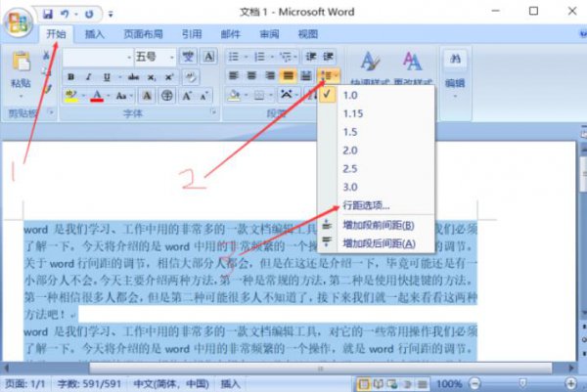Apply distributed alignment
The width and height of the screenshot is (587, 392).
click(306, 76)
